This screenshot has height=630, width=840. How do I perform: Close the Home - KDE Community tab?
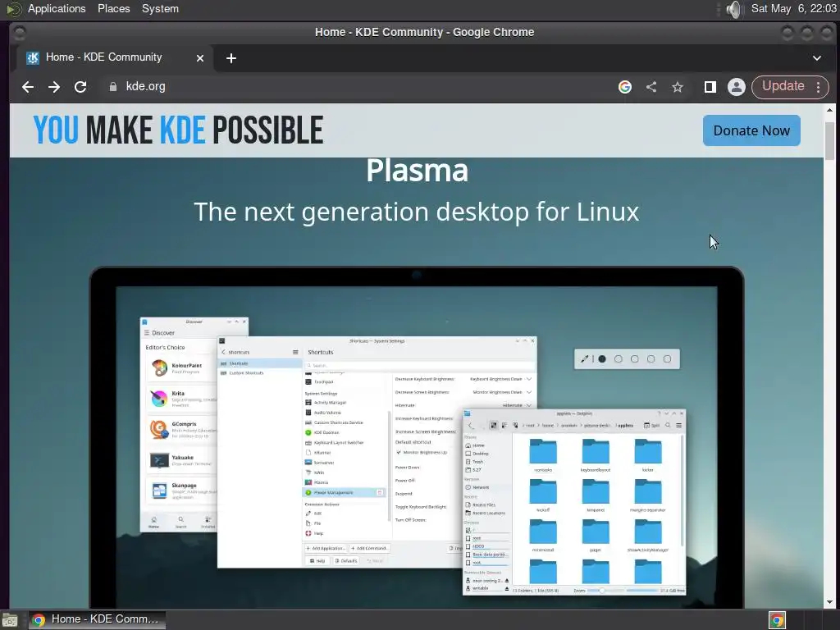200,58
